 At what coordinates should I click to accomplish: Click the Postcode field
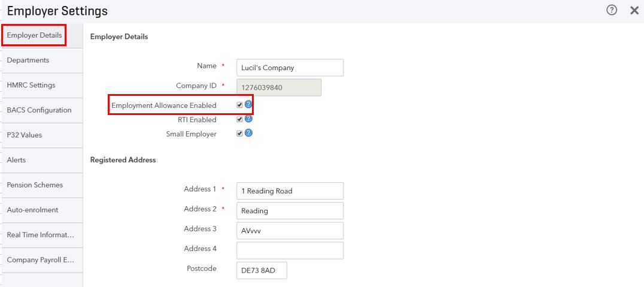262,271
